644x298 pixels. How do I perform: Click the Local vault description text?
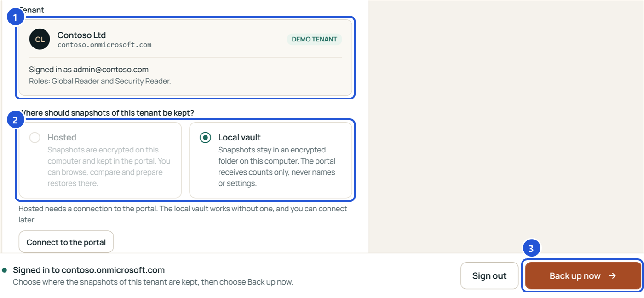click(277, 167)
